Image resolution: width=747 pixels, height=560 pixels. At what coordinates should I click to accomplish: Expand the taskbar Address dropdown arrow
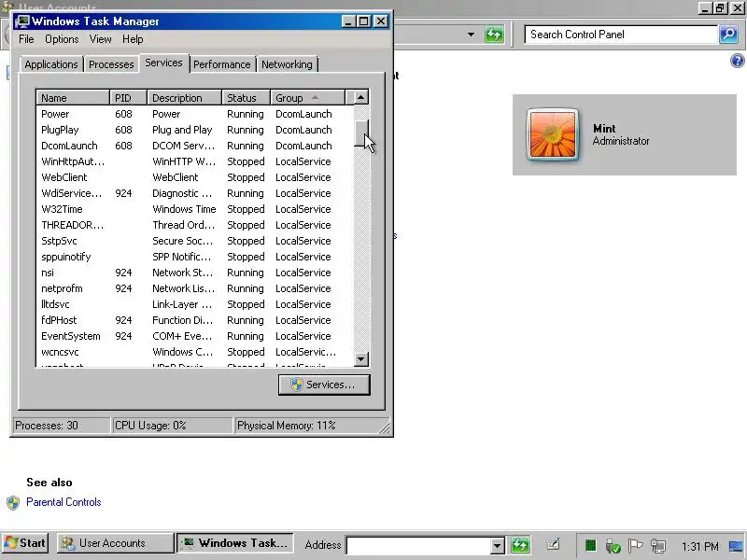[x=497, y=545]
